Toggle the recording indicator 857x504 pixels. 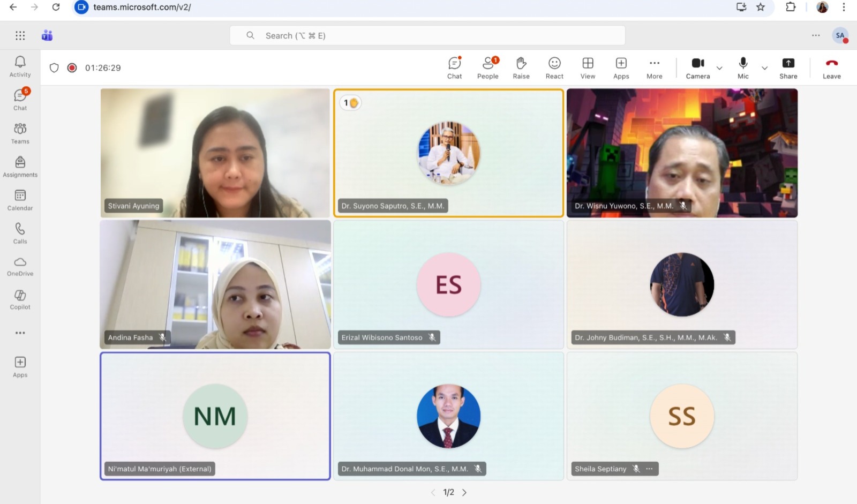(x=72, y=67)
